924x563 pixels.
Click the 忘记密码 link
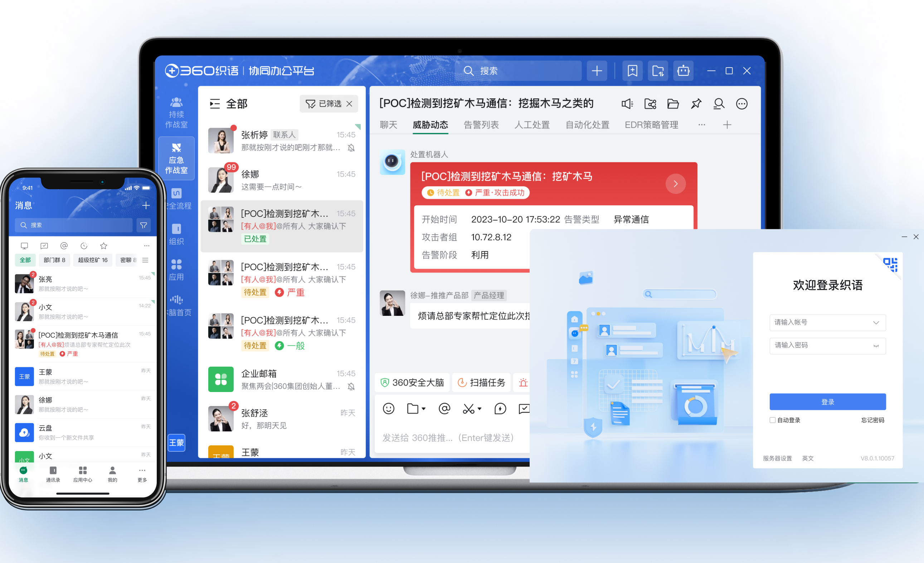pyautogui.click(x=872, y=420)
